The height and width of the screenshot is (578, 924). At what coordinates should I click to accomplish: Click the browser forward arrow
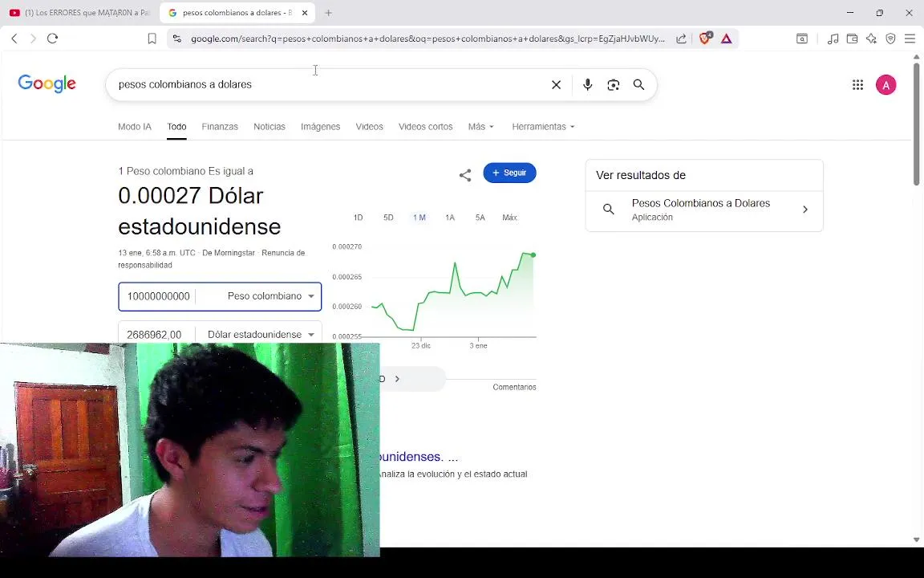point(33,39)
